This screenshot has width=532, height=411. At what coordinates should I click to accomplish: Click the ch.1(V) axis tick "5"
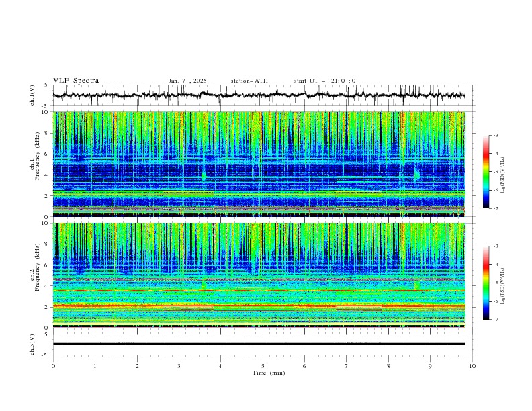[x=47, y=85]
